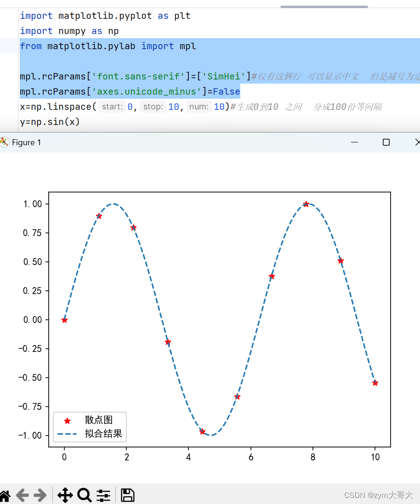This screenshot has height=504, width=420.
Task: Click the x-axis tick label 4
Action: pyautogui.click(x=188, y=457)
